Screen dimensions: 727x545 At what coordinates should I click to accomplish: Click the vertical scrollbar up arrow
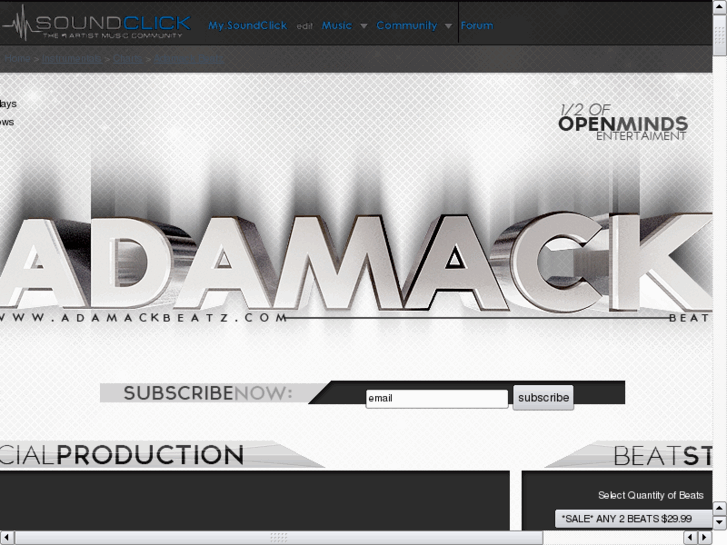pos(720,7)
